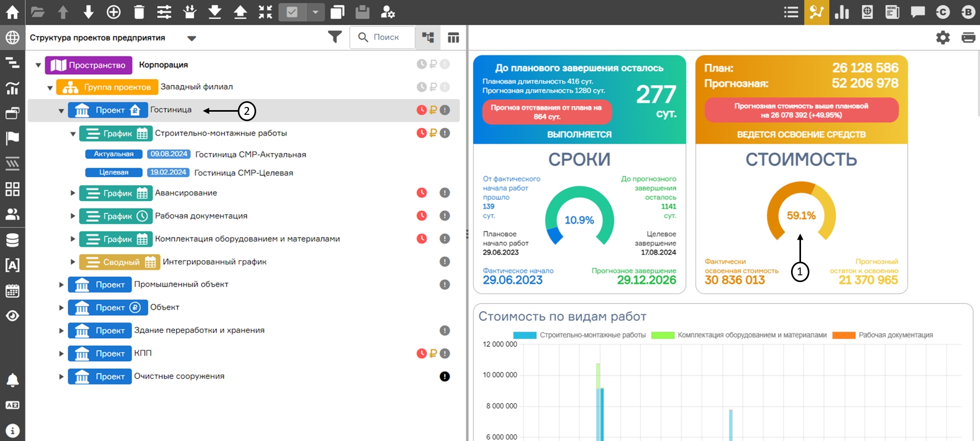Click the box with arrows exchange icon
This screenshot has width=980, height=441.
click(189, 12)
